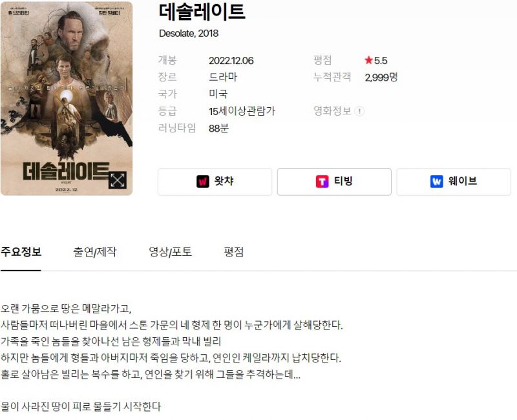Screen dimensions: 517x420
Task: Open the 웨이브 streaming button
Action: [x=454, y=182]
